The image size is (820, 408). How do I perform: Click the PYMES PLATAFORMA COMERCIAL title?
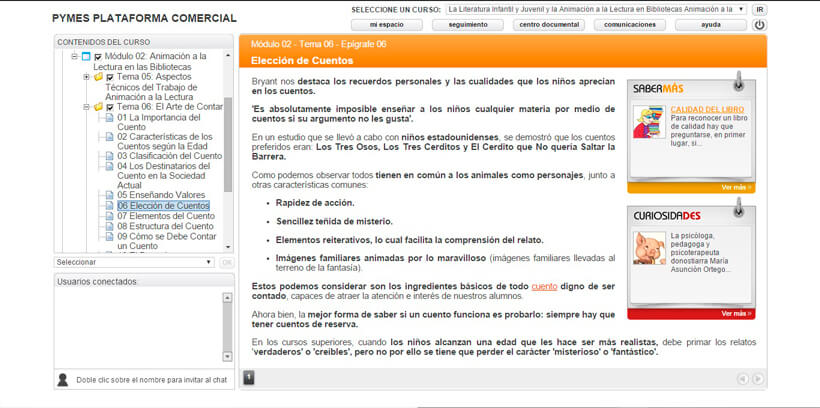(144, 18)
